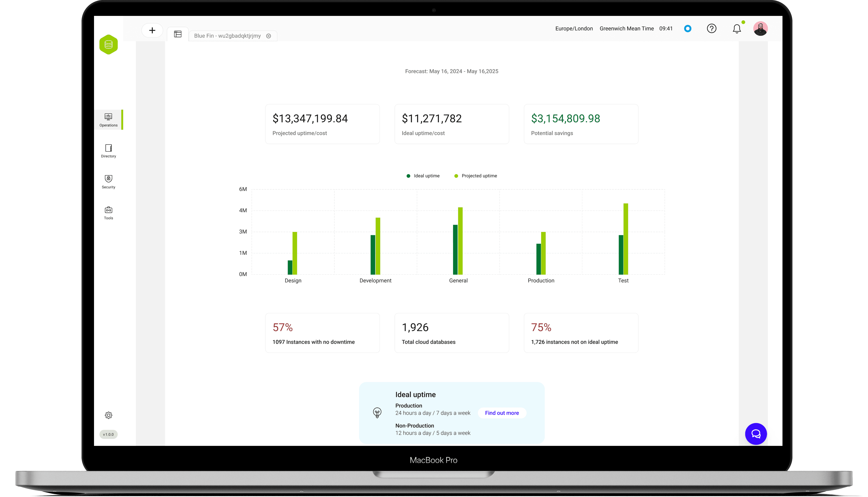The width and height of the screenshot is (868, 497).
Task: Open user profile avatar menu
Action: (x=760, y=29)
